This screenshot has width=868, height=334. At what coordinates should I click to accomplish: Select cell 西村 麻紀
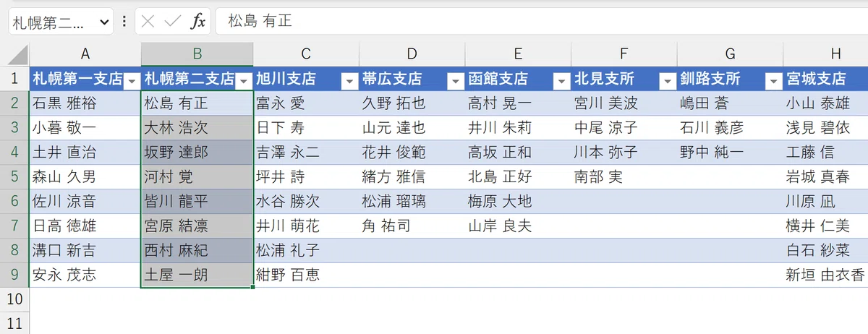197,251
